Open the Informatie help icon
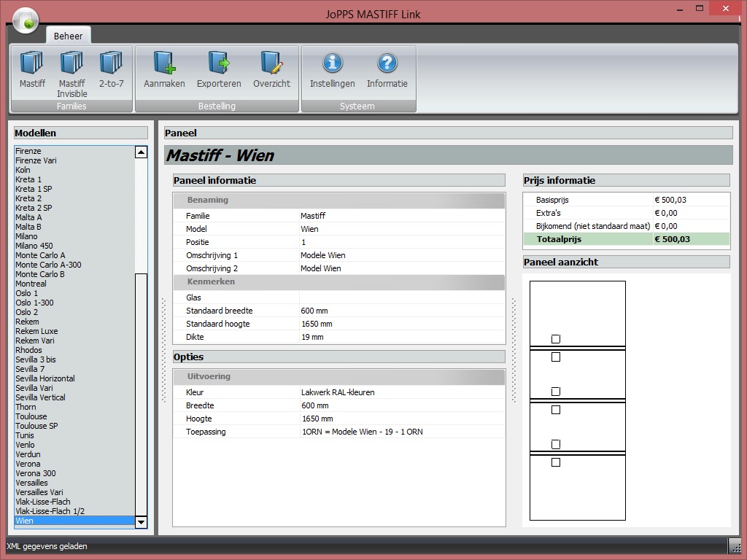Image resolution: width=747 pixels, height=560 pixels. point(387,70)
